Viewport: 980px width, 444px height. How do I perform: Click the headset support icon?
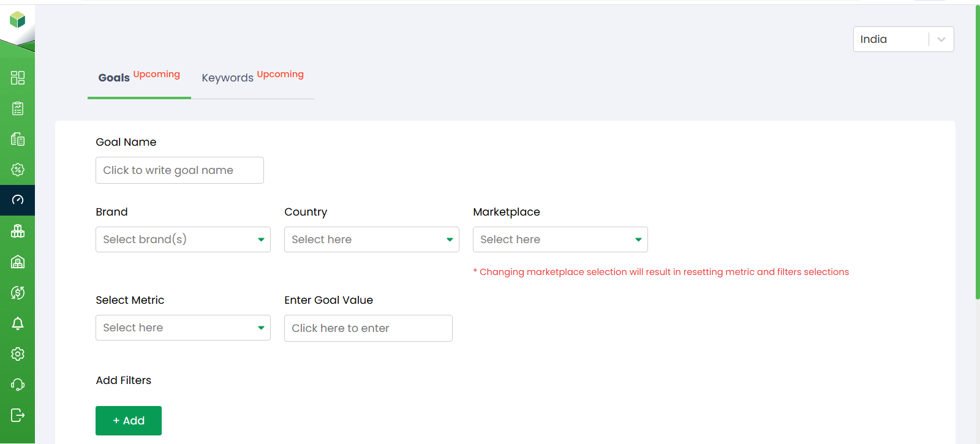pyautogui.click(x=18, y=385)
